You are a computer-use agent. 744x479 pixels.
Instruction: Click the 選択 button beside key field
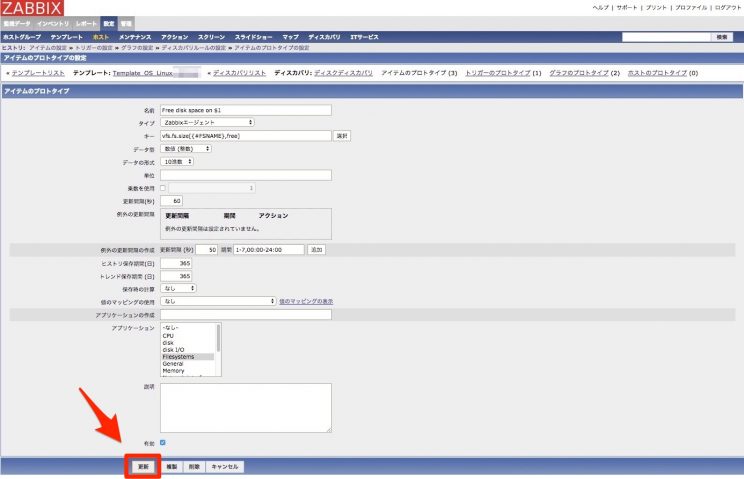(x=342, y=135)
